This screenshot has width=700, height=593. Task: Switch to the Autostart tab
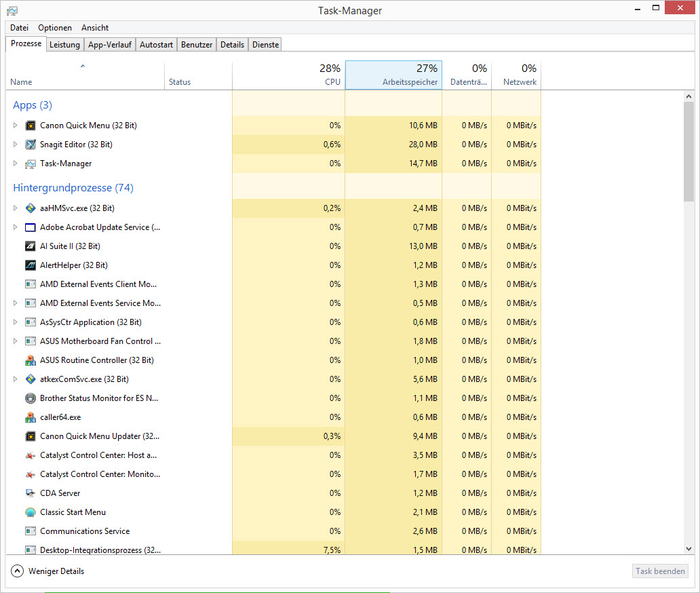(x=156, y=45)
